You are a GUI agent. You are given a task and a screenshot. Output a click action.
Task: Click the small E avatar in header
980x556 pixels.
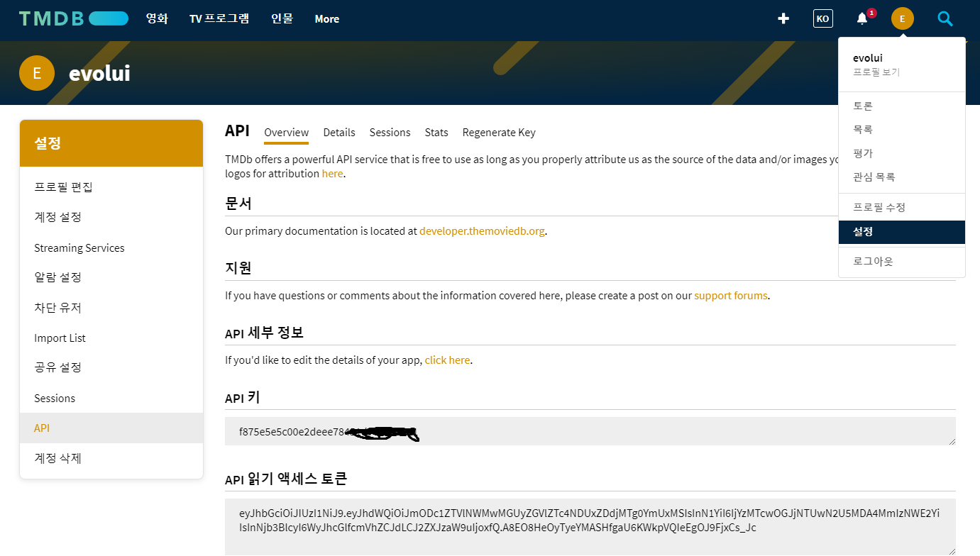pos(903,18)
